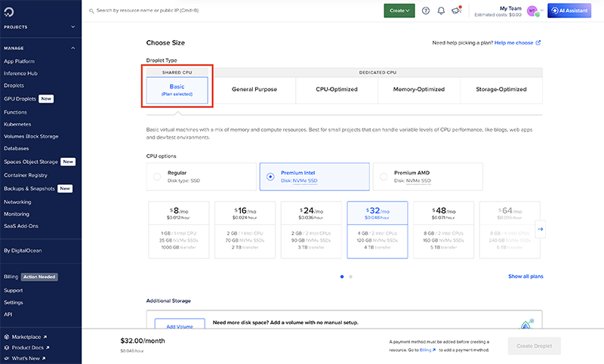Viewport: 604px width, 364px height.
Task: Click the announcements megaphone icon
Action: pos(456,11)
